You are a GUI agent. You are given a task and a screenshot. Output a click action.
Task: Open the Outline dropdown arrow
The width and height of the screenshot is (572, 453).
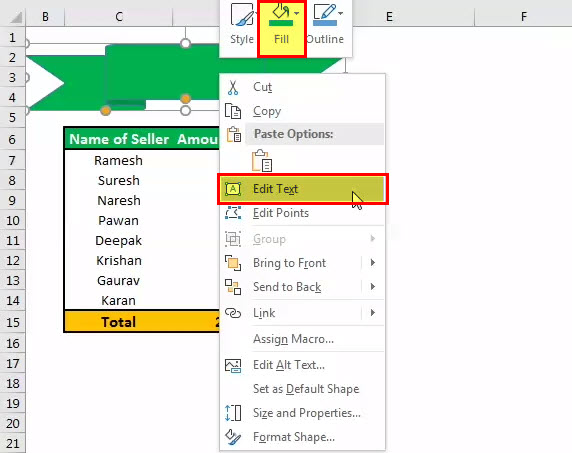click(340, 13)
